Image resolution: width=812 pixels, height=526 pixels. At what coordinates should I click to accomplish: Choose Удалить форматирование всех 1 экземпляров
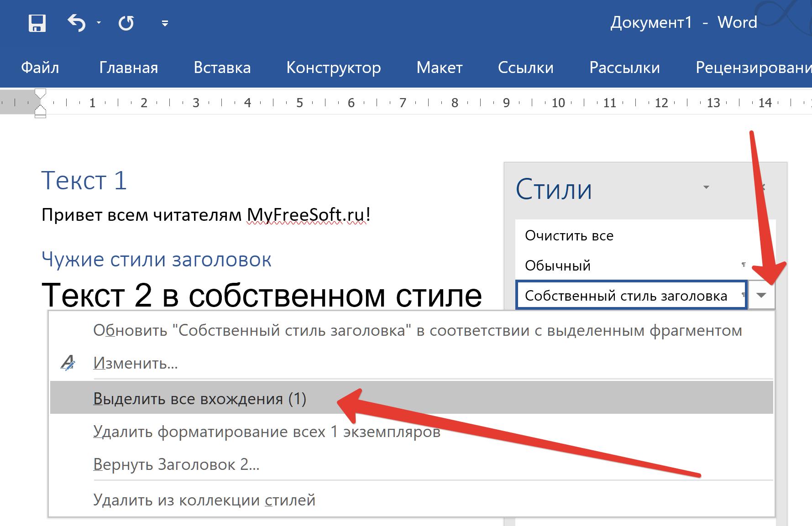click(412, 431)
